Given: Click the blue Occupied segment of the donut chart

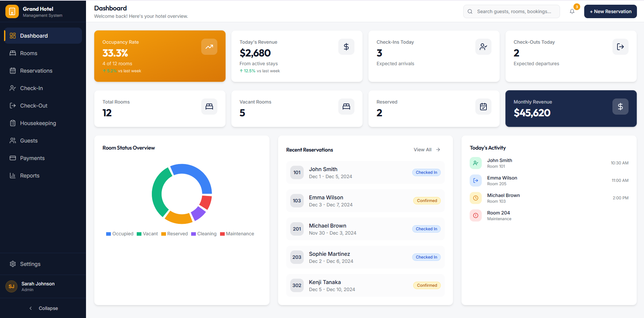Looking at the screenshot, I should coord(197,174).
